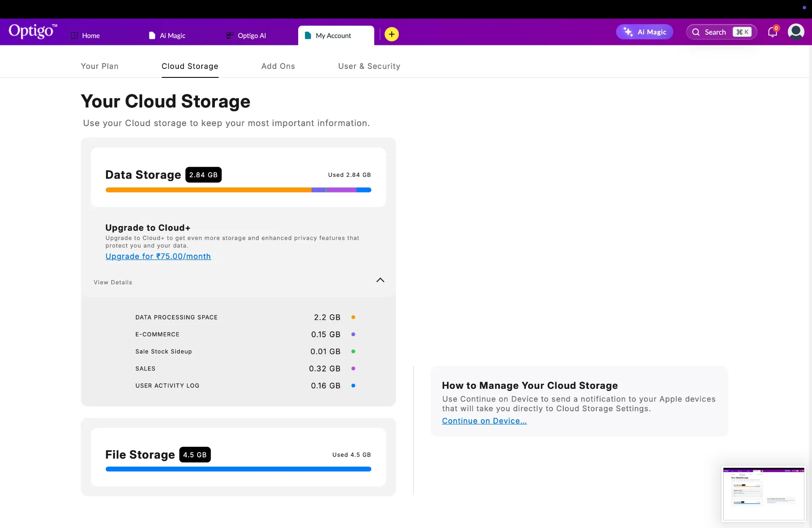Click the Data Storage usage bar
This screenshot has height=528, width=812.
pos(238,190)
